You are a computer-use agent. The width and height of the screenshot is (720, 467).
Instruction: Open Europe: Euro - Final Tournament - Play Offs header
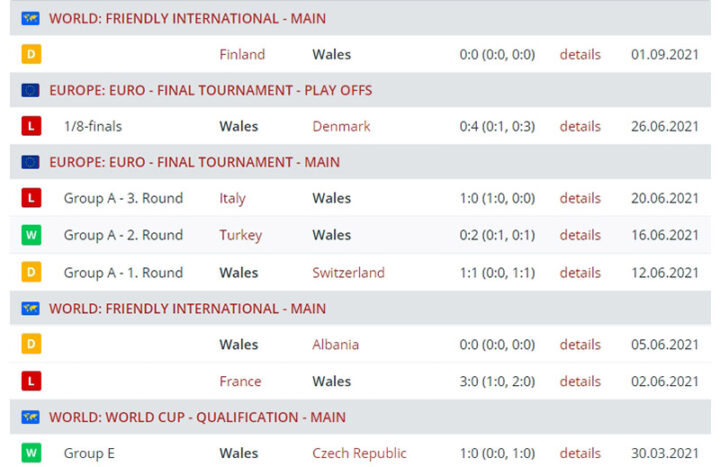[x=210, y=90]
